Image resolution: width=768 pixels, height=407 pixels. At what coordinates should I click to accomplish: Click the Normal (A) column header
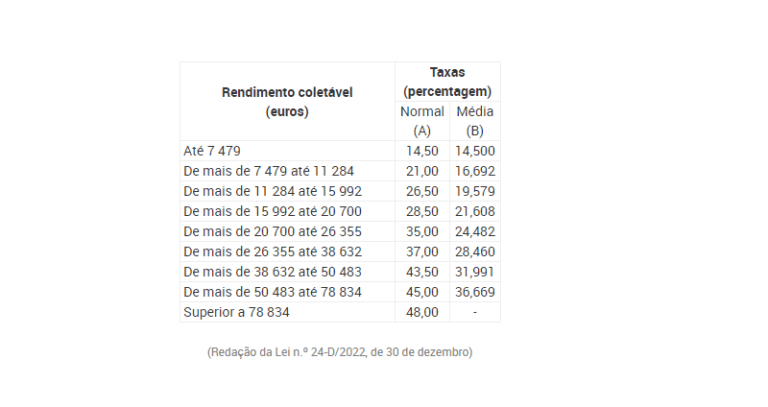coord(422,121)
